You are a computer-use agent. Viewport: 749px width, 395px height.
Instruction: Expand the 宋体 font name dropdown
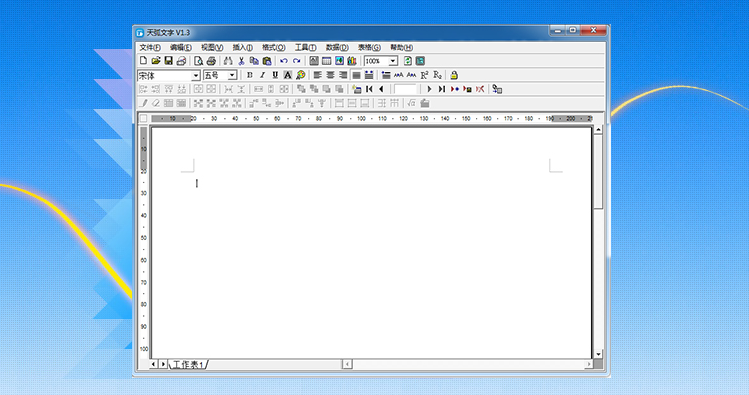point(195,75)
